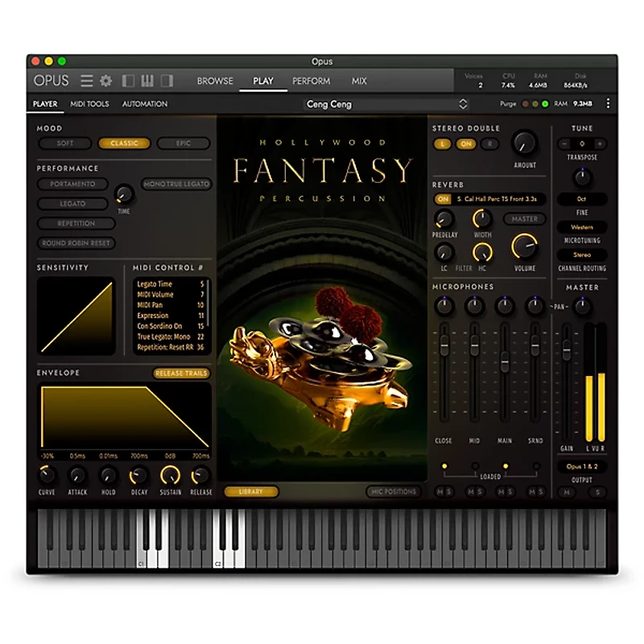Viewport: 644px width, 644px height.
Task: Open the Ceng Ceng instrument selector
Action: [385, 105]
